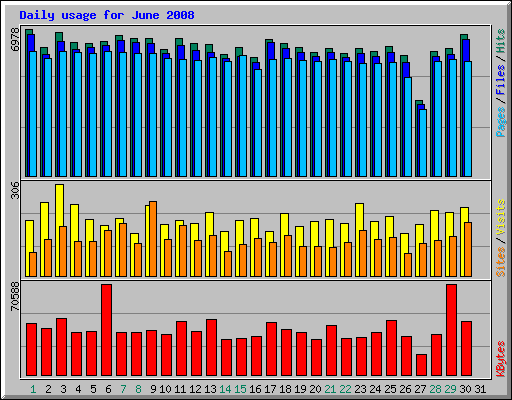
Task: Select the orange sites bar for day 9
Action: [153, 239]
